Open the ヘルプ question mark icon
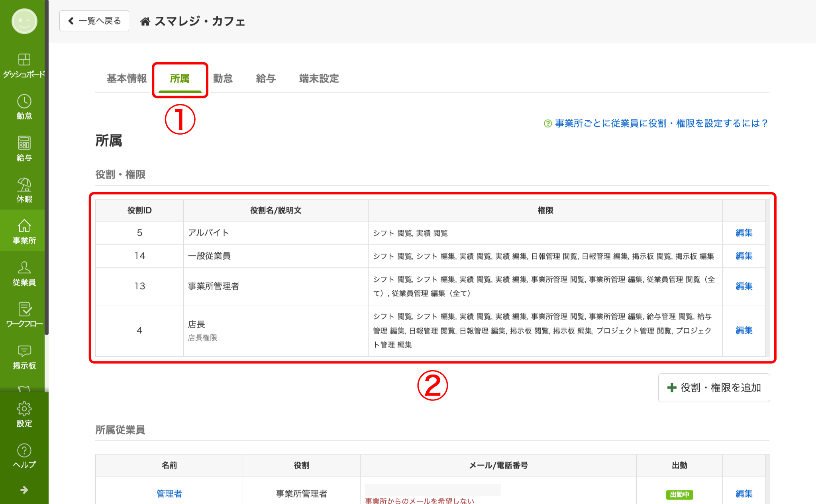This screenshot has width=816, height=504. (x=24, y=451)
